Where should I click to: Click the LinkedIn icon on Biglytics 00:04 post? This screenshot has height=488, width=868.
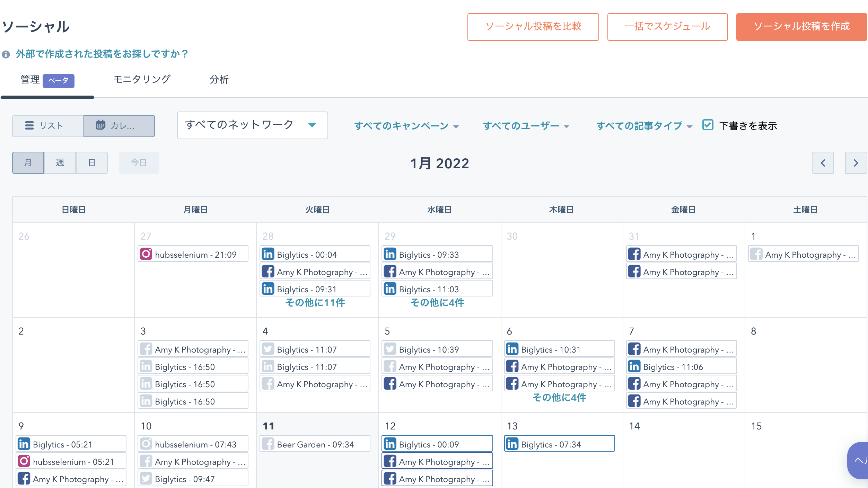tap(269, 254)
